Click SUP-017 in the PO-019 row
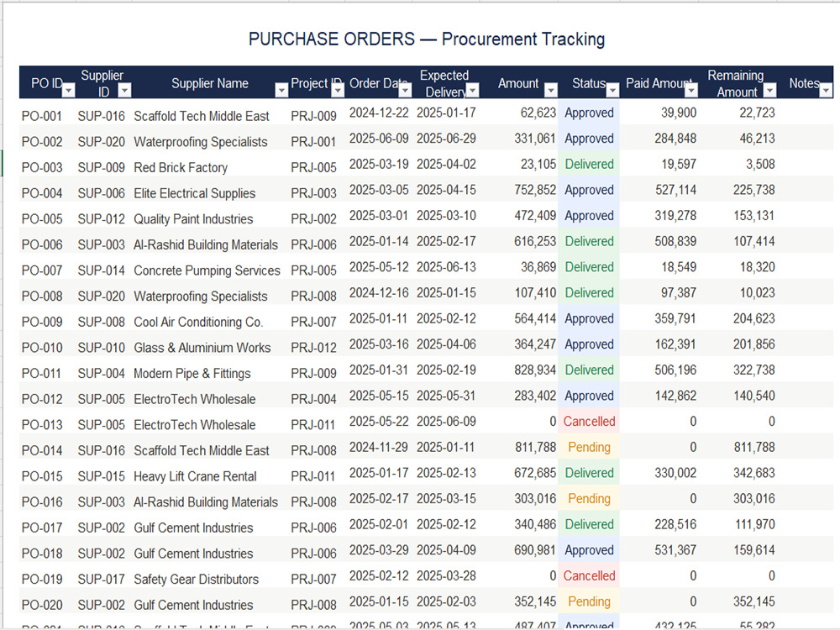Image resolution: width=840 pixels, height=630 pixels. (102, 579)
